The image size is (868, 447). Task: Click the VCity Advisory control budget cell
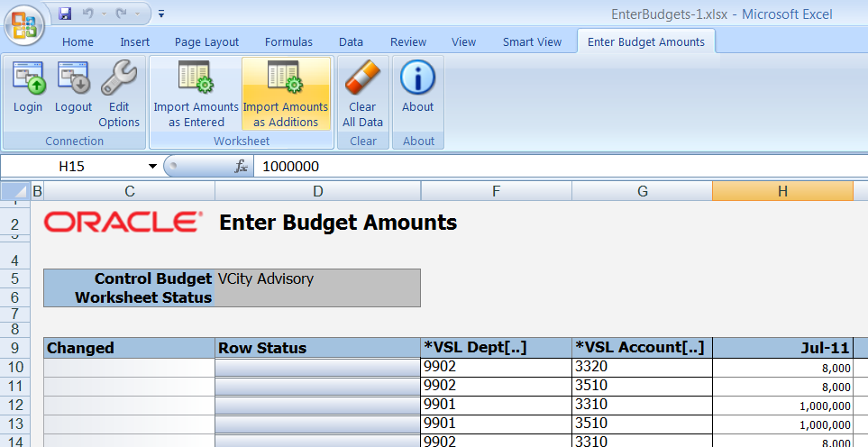pos(318,278)
